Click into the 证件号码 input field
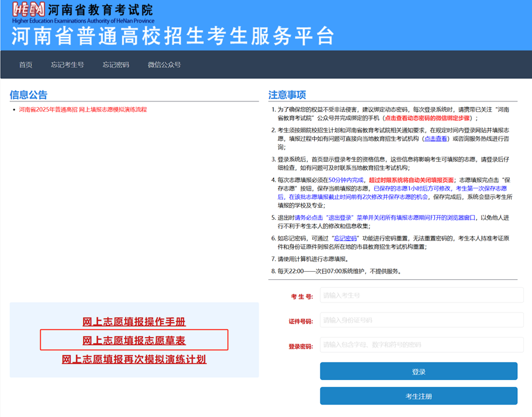532x417 pixels. point(421,320)
